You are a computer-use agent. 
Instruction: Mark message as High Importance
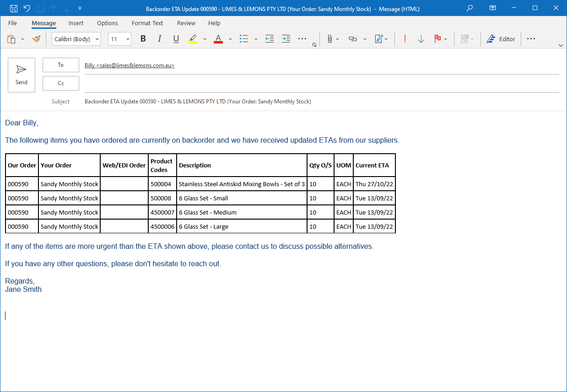point(405,39)
